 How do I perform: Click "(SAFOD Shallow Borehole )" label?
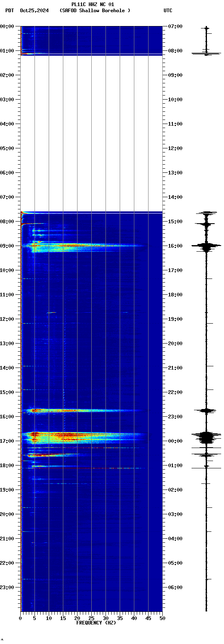coord(95,11)
